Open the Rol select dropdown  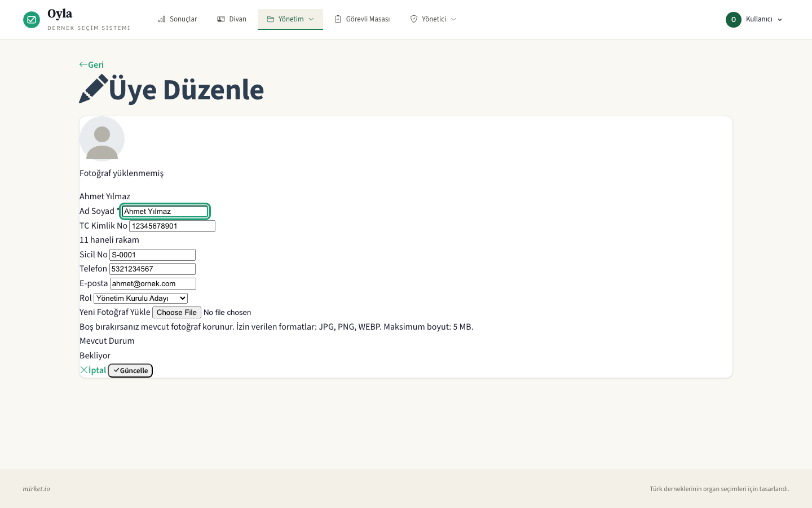[140, 298]
